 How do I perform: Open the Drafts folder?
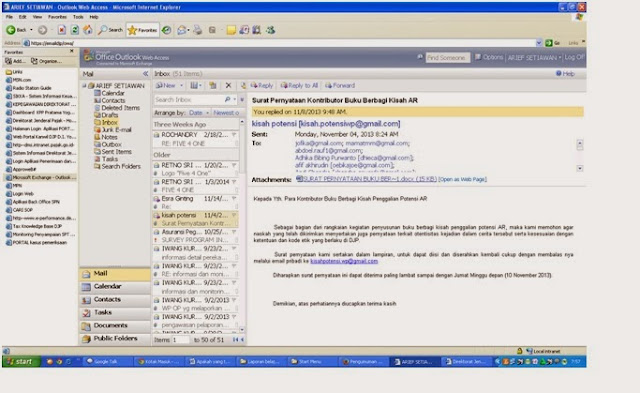pos(106,115)
